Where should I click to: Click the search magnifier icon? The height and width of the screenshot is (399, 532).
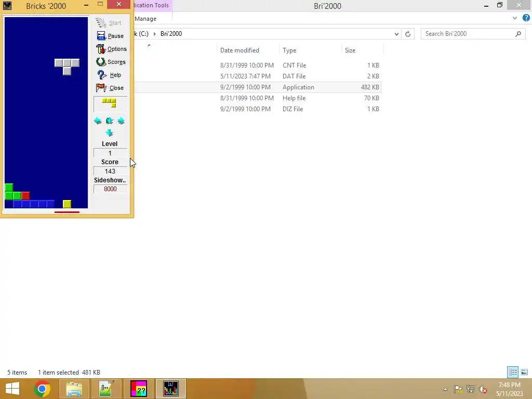pos(518,34)
